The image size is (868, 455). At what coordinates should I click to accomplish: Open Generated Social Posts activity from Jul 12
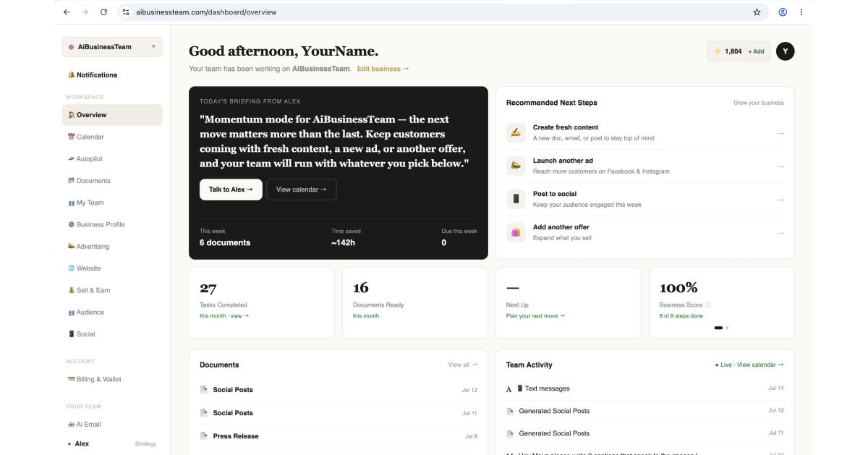tap(645, 411)
